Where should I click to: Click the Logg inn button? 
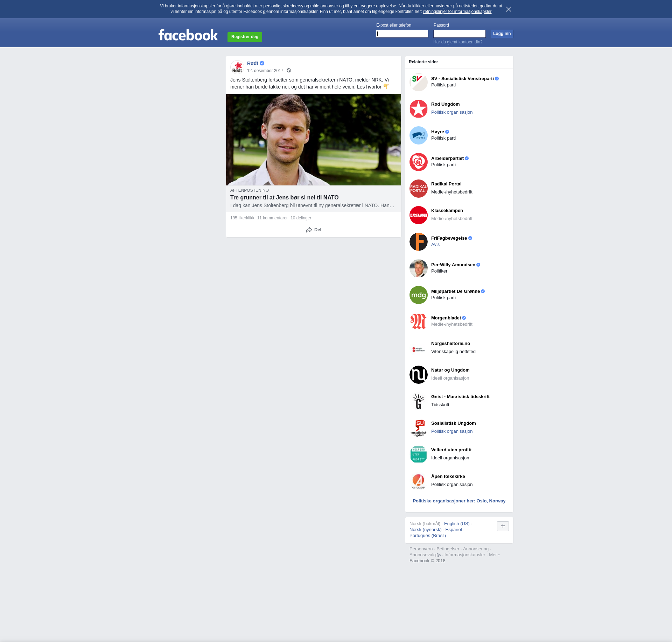[502, 34]
